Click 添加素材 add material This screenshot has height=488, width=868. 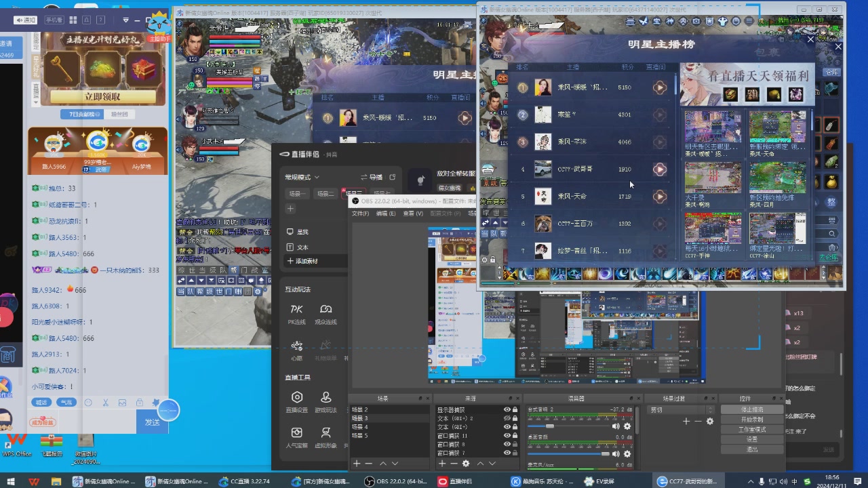pos(302,261)
